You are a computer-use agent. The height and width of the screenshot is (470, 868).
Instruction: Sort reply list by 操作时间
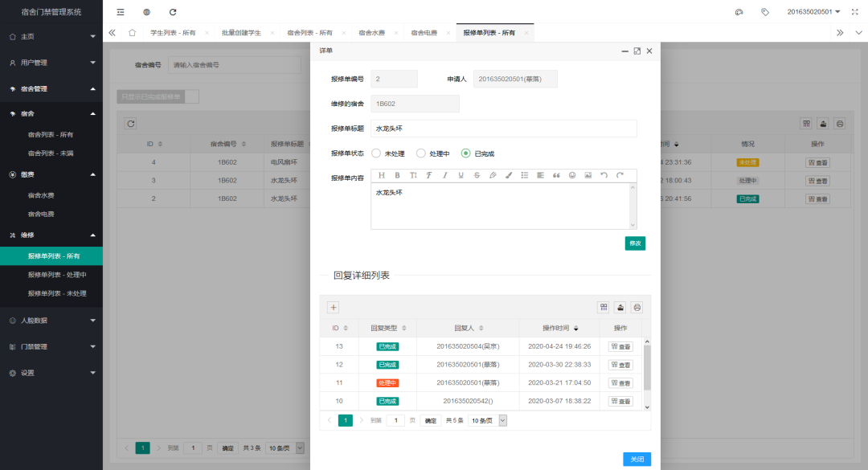click(575, 329)
